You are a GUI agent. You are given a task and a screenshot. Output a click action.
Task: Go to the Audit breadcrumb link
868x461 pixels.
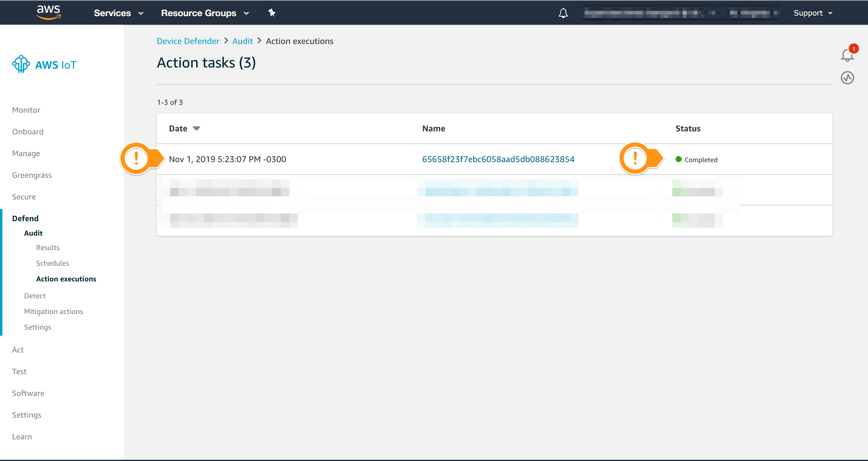pyautogui.click(x=242, y=41)
